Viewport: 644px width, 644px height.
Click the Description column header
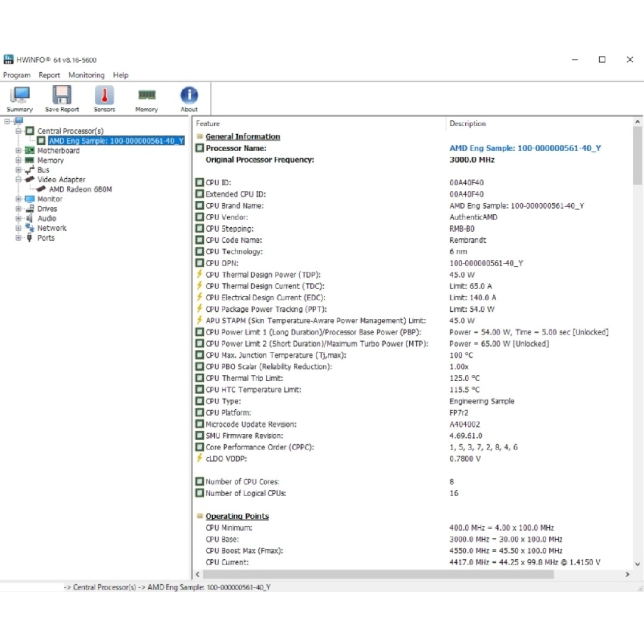tap(539, 123)
